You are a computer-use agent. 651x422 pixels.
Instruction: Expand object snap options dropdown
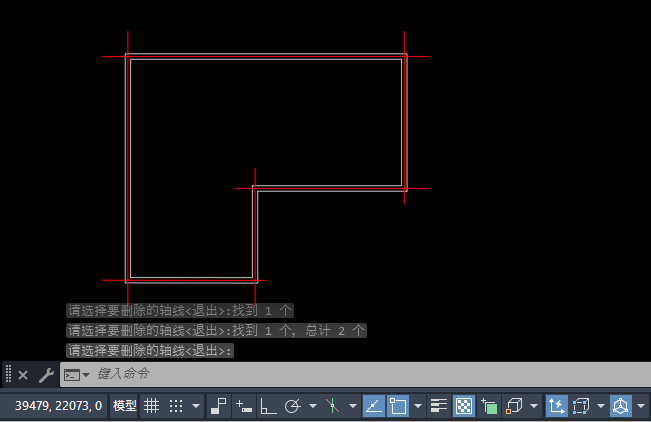tap(418, 406)
